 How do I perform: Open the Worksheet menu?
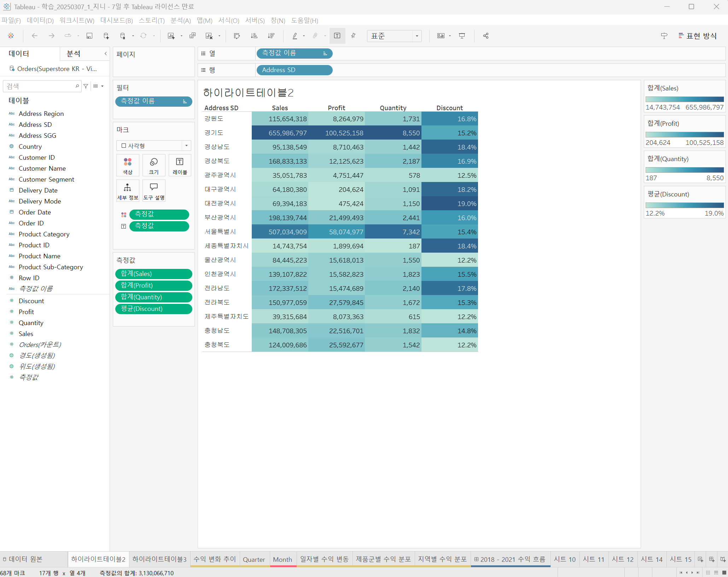(77, 20)
